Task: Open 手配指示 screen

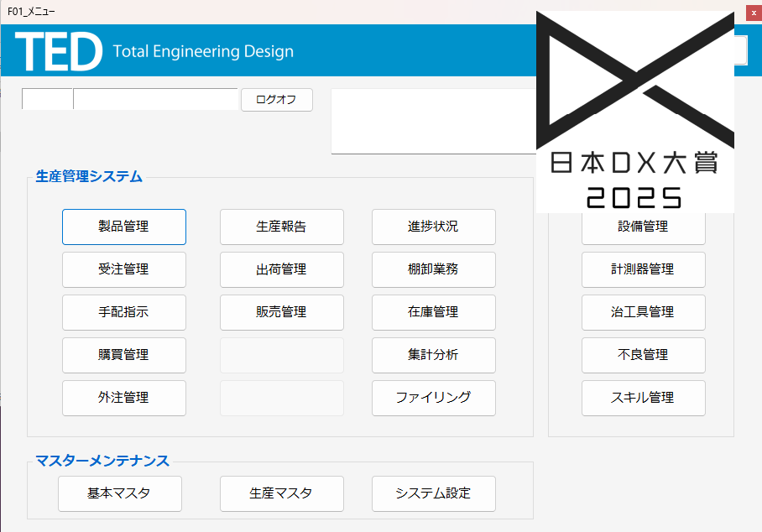Action: [x=124, y=312]
